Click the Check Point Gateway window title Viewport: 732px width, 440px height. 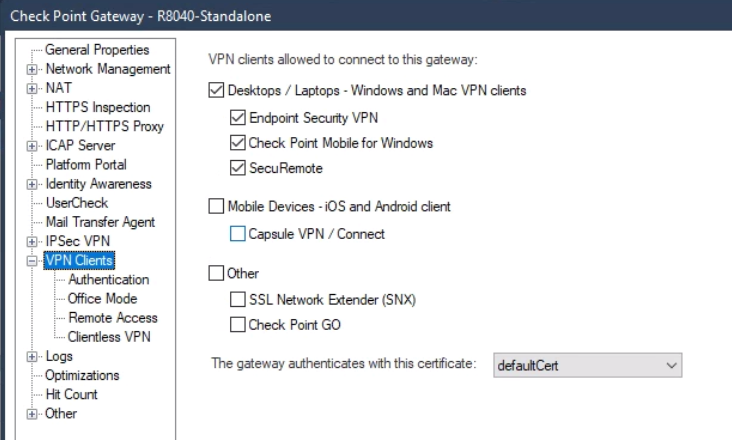(x=141, y=16)
